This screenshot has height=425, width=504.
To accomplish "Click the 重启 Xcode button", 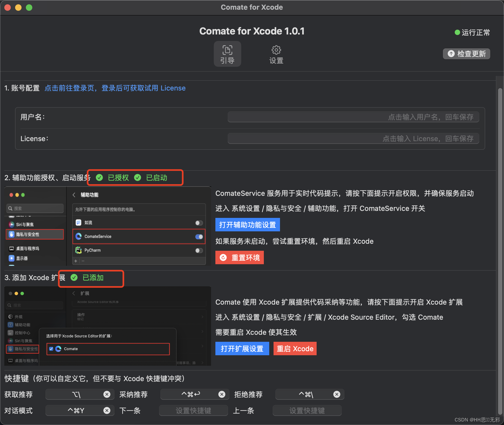I will click(295, 349).
